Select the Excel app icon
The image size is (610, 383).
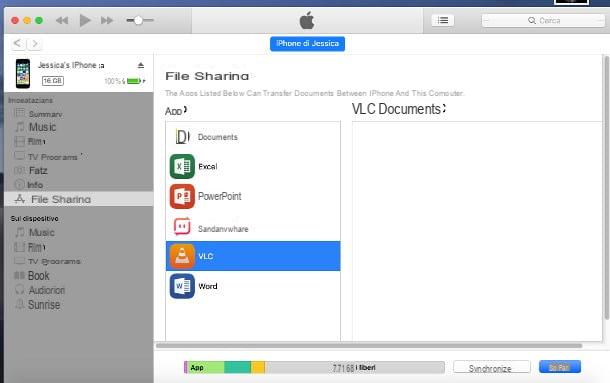[x=182, y=166]
